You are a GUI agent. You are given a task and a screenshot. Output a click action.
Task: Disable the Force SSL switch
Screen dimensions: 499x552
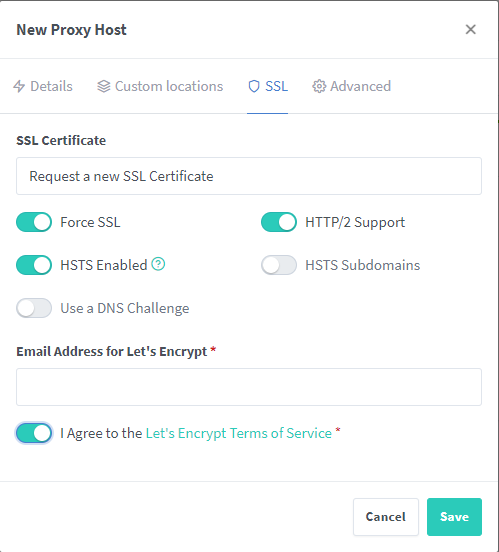[34, 222]
